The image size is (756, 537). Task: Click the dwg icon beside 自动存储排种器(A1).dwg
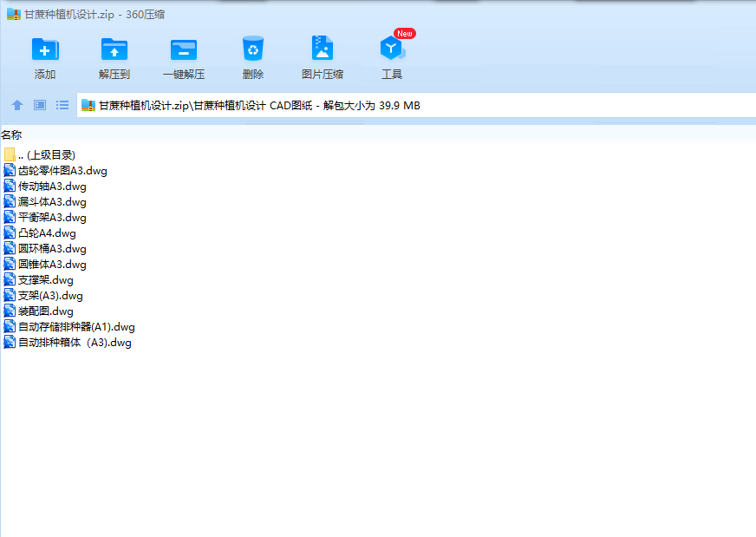(10, 326)
